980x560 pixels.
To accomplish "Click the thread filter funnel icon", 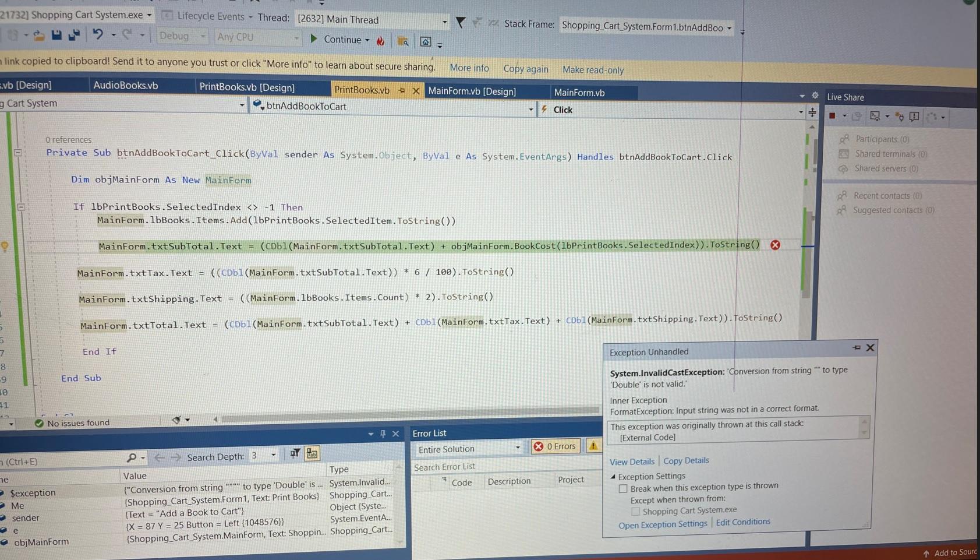I will (x=461, y=23).
